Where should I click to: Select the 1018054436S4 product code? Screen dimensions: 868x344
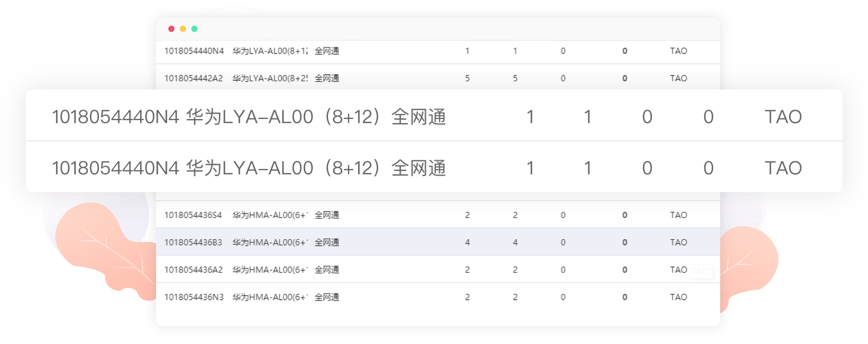(x=193, y=215)
